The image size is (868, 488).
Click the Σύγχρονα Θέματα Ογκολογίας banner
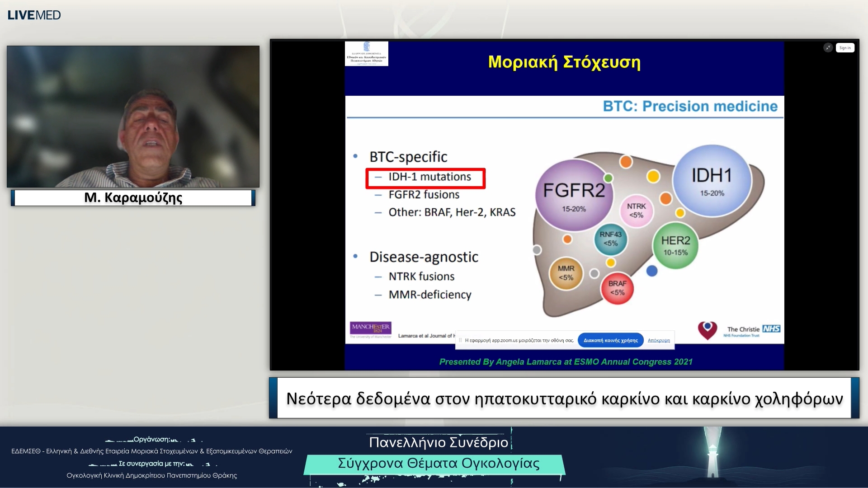(x=438, y=464)
